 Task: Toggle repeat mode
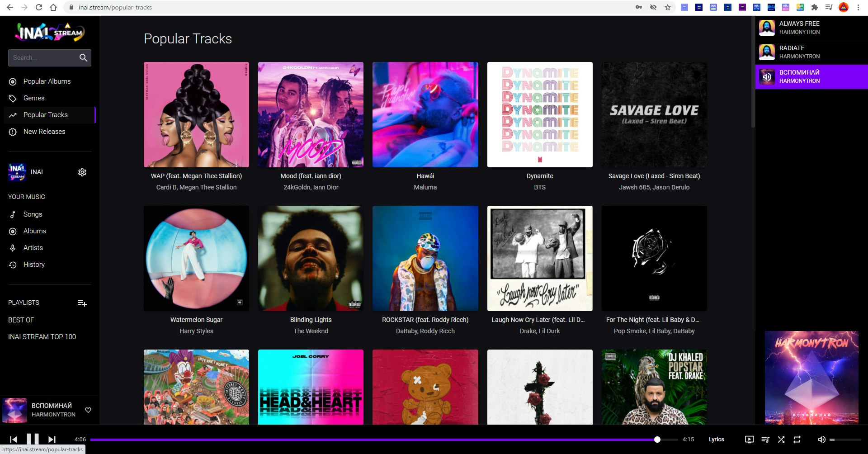click(797, 440)
